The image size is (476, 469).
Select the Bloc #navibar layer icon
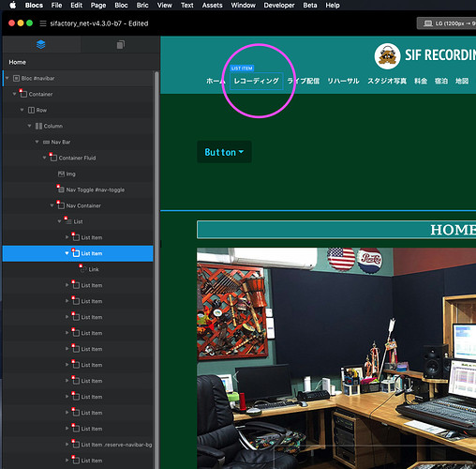16,78
